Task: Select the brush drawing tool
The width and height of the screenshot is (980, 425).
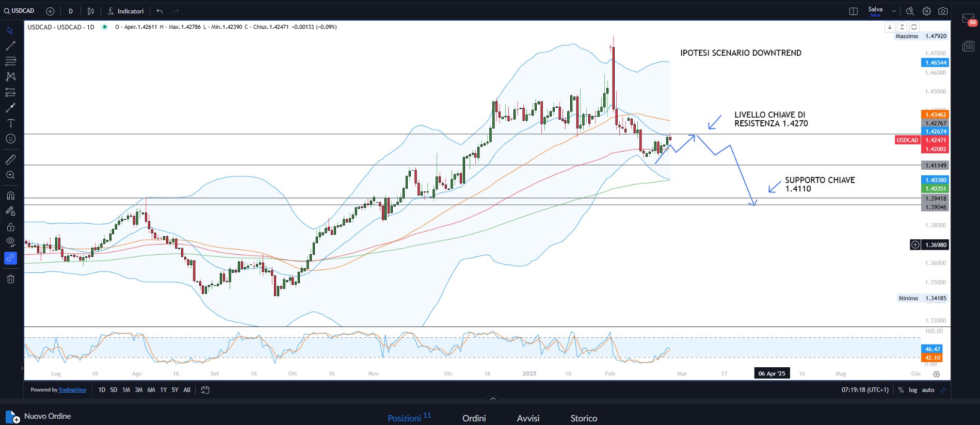Action: [x=10, y=108]
